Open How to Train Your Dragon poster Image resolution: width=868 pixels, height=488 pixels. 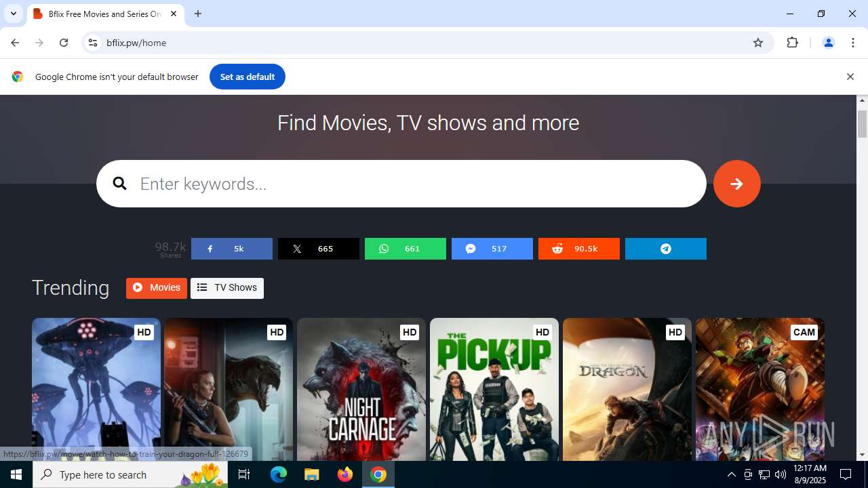pyautogui.click(x=627, y=390)
